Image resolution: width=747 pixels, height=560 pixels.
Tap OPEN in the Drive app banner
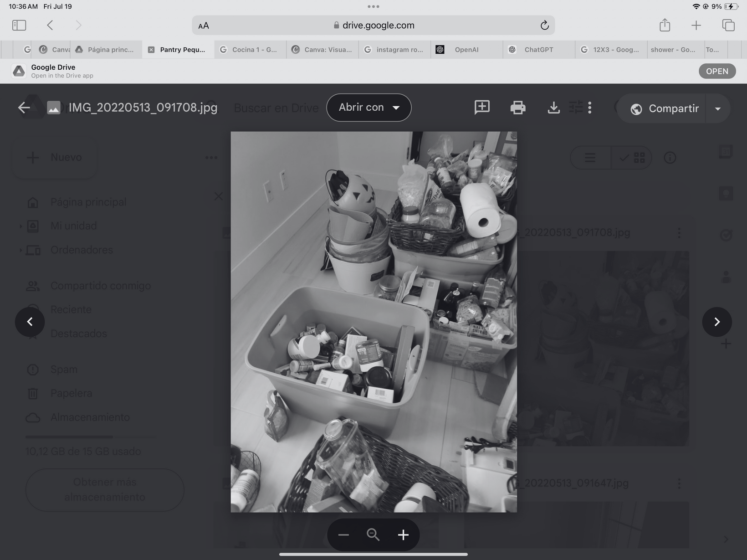point(717,71)
